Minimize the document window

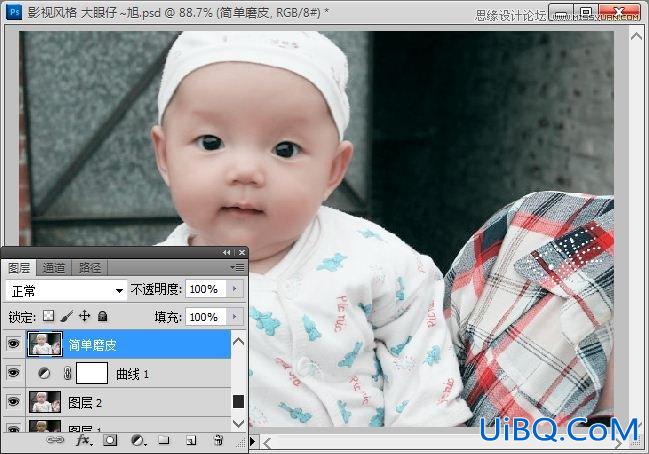(x=561, y=12)
